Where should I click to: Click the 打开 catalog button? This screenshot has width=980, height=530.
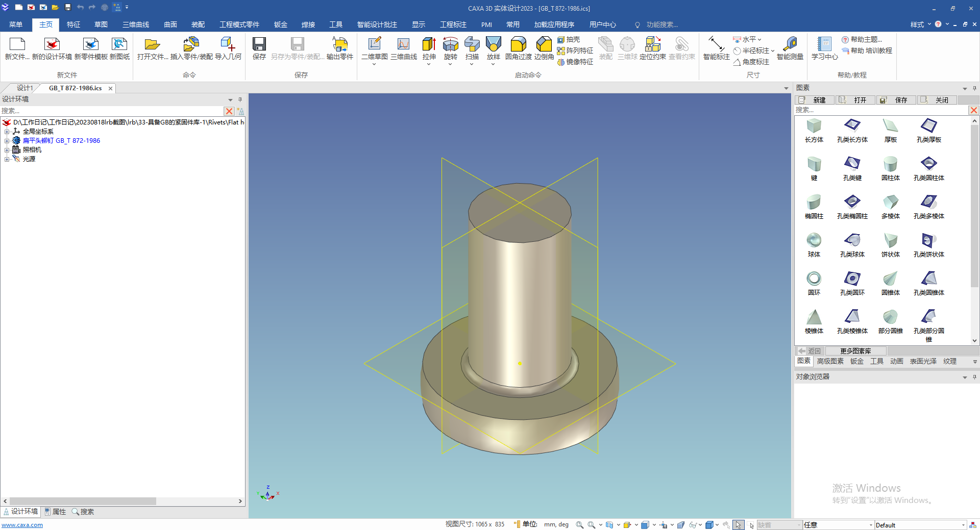coord(855,100)
